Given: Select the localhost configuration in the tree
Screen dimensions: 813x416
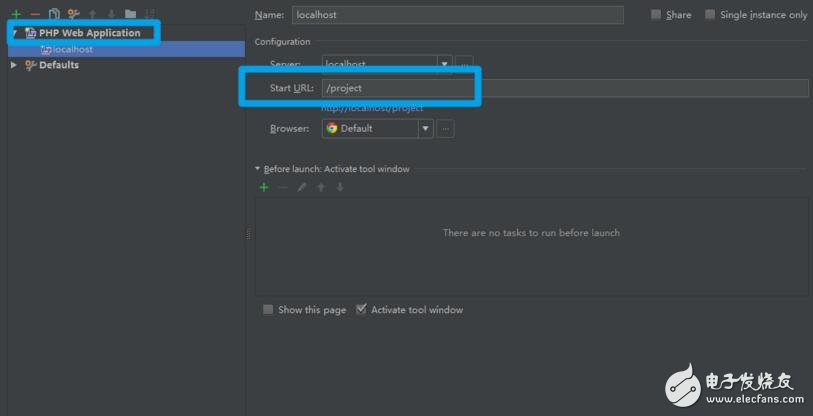Looking at the screenshot, I should tap(73, 49).
